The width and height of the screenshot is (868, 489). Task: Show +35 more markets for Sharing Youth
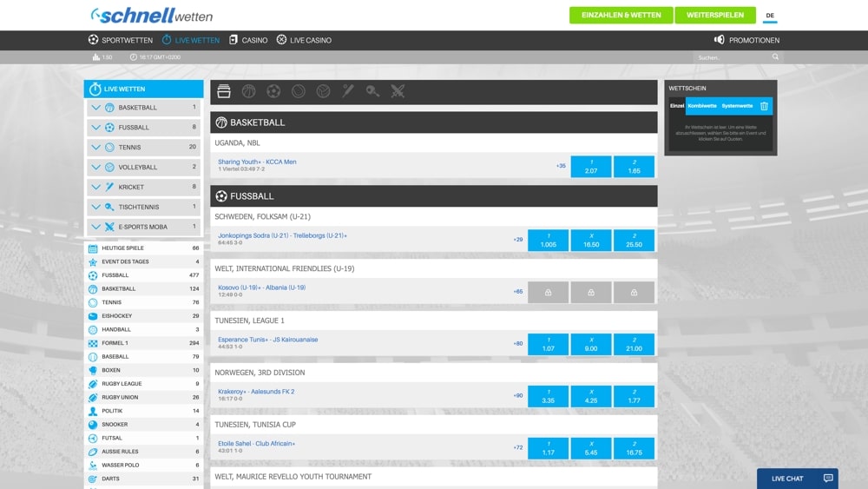(561, 166)
